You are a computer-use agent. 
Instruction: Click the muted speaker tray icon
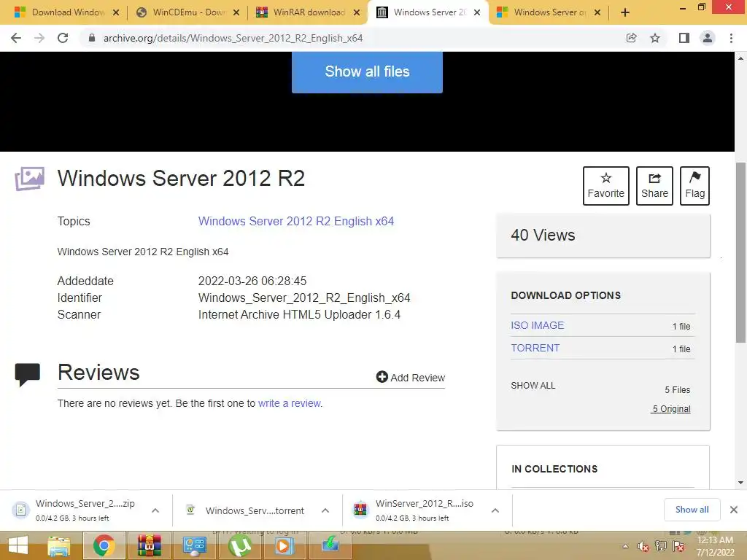click(643, 546)
